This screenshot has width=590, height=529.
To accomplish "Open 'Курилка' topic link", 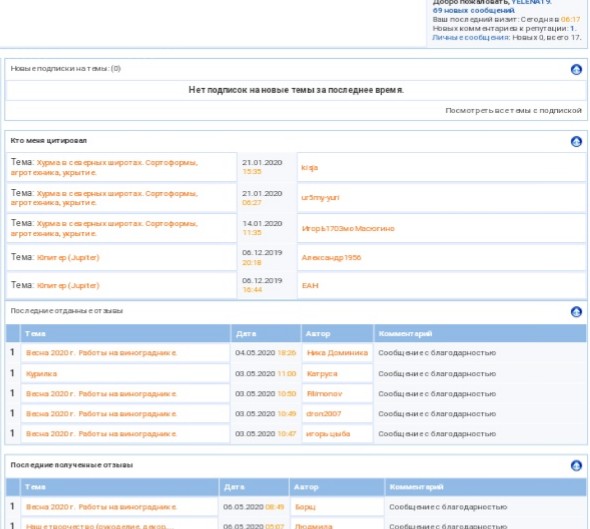I will pos(41,374).
